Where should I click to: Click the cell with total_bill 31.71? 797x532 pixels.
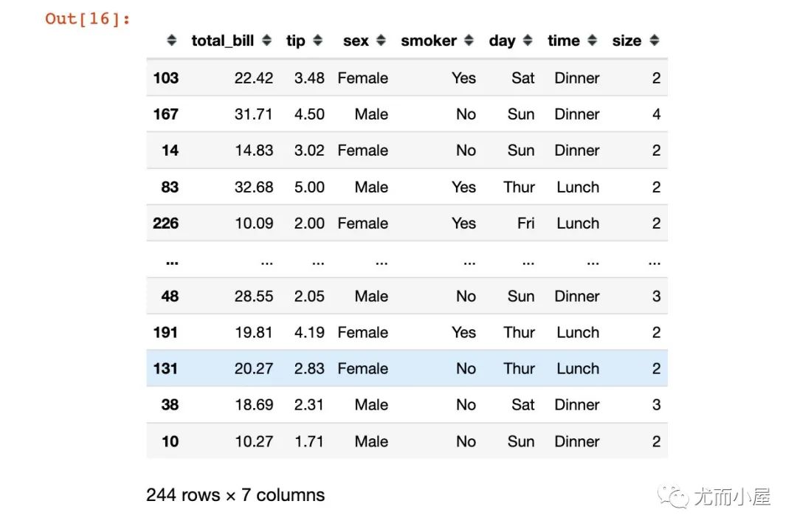click(253, 114)
